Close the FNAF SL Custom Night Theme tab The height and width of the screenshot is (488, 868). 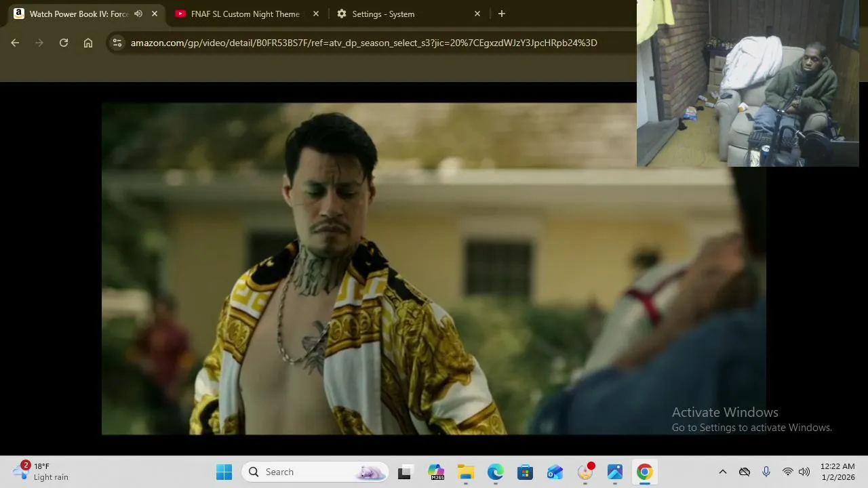[x=316, y=14]
